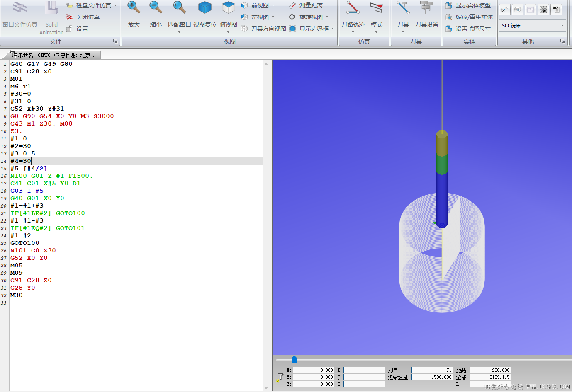The image size is (572, 392).
Task: Click code line 'M30'
Action: pos(17,295)
